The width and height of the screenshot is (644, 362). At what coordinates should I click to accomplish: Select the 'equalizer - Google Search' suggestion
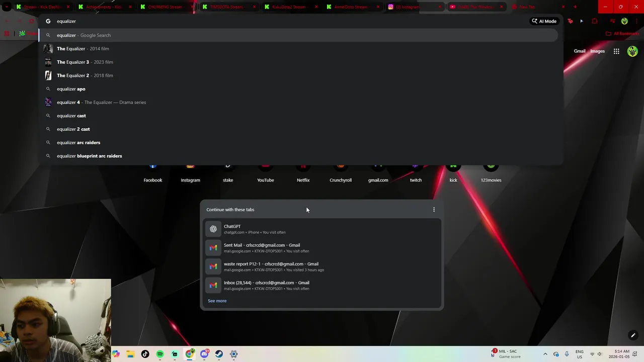coord(298,35)
